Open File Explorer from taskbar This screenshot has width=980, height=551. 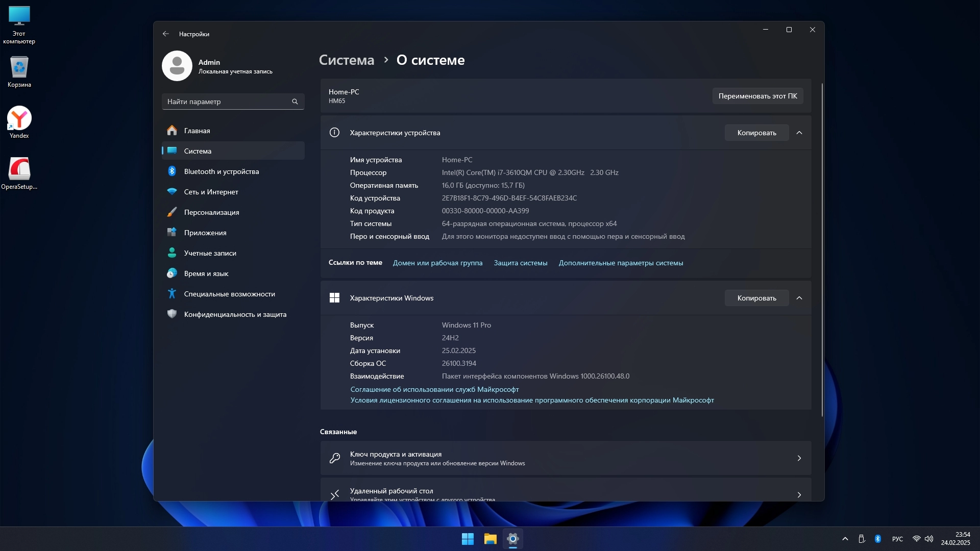pyautogui.click(x=490, y=539)
